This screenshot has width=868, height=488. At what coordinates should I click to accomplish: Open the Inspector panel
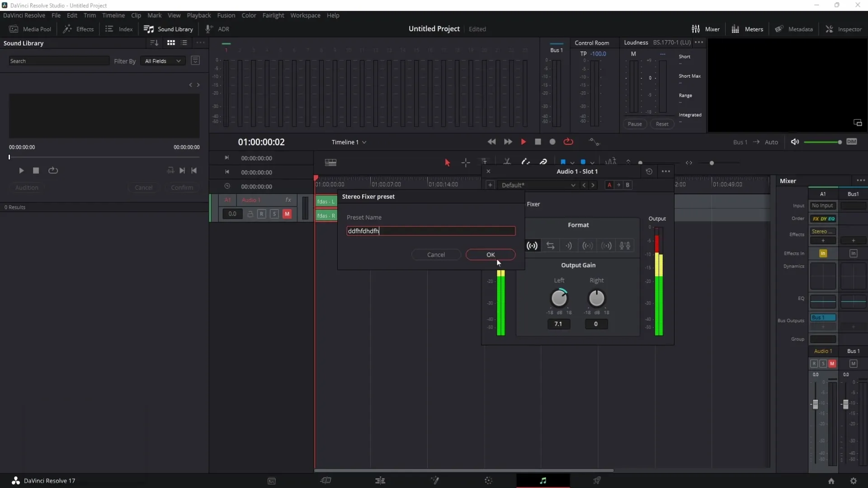tap(844, 29)
